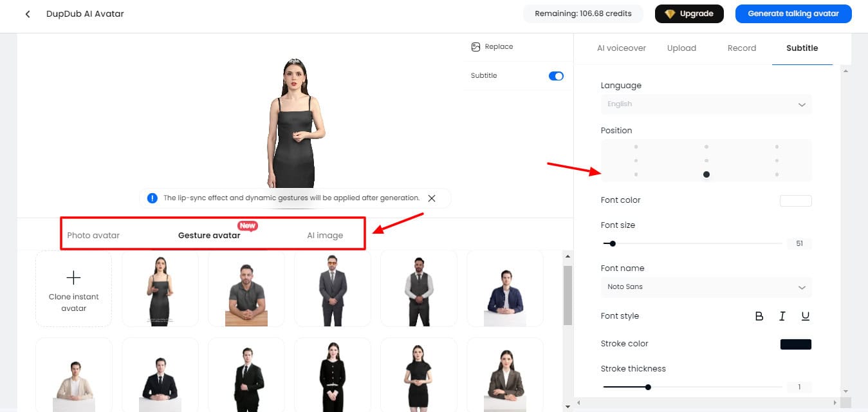
Task: Open the Photo avatar tab
Action: click(93, 236)
